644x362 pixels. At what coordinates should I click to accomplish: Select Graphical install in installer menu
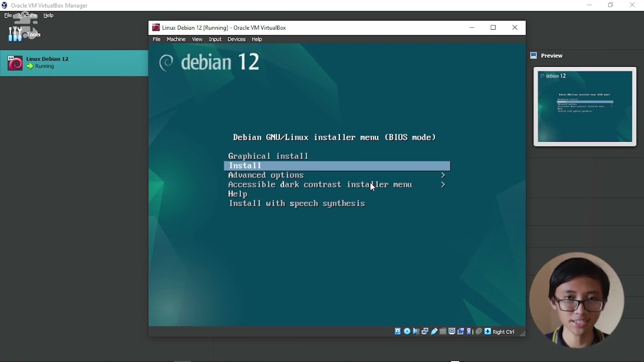click(x=268, y=156)
